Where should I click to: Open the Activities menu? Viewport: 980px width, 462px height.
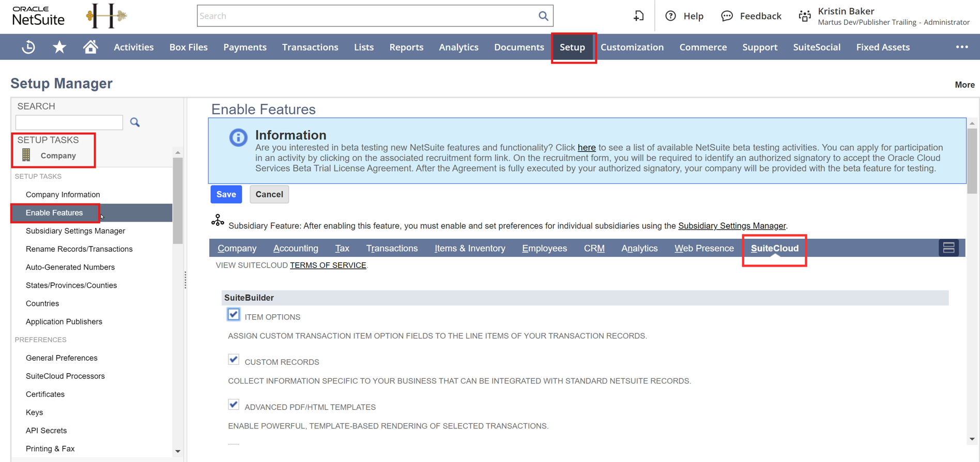pyautogui.click(x=133, y=47)
